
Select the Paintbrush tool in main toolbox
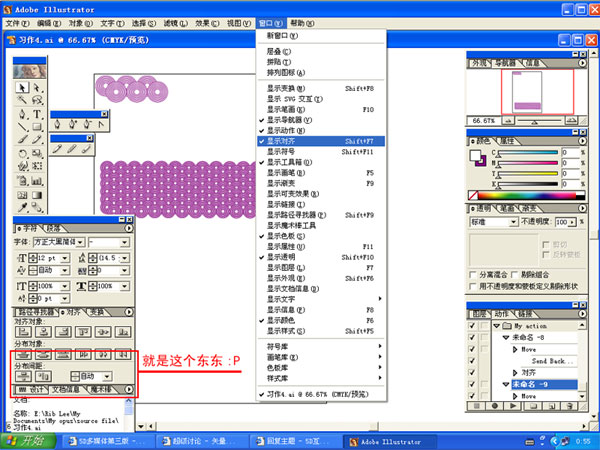pyautogui.click(x=22, y=140)
